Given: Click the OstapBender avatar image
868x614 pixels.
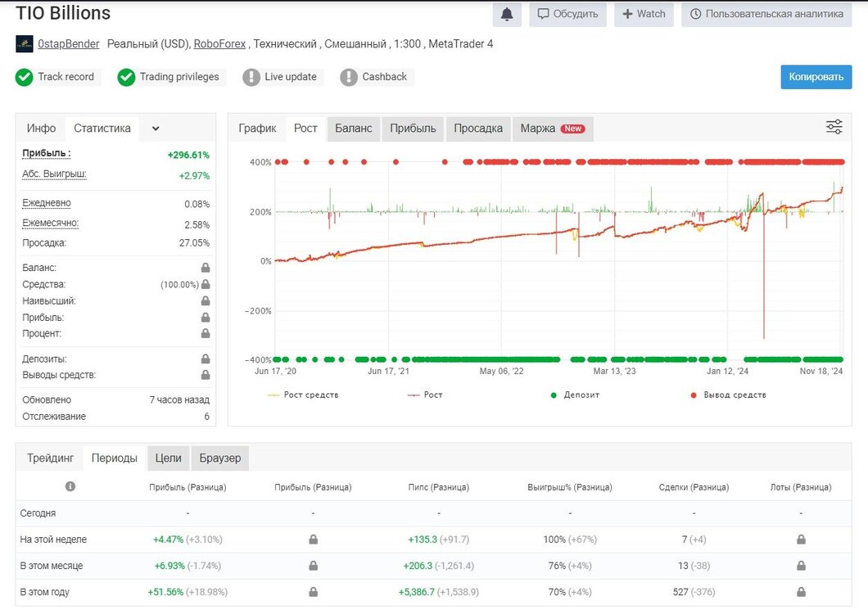Looking at the screenshot, I should point(25,43).
